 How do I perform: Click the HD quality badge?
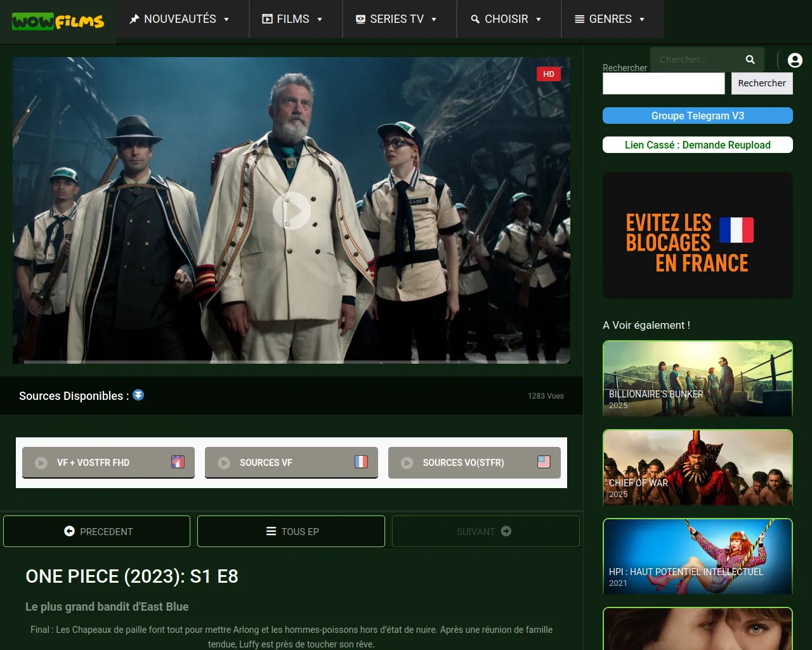[x=549, y=74]
